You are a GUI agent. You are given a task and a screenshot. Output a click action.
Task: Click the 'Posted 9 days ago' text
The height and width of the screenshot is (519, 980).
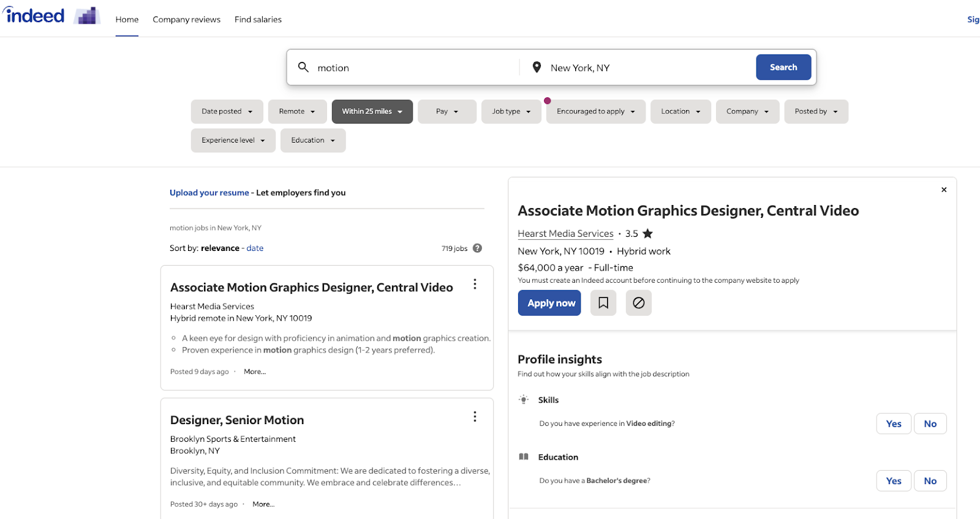tap(200, 372)
